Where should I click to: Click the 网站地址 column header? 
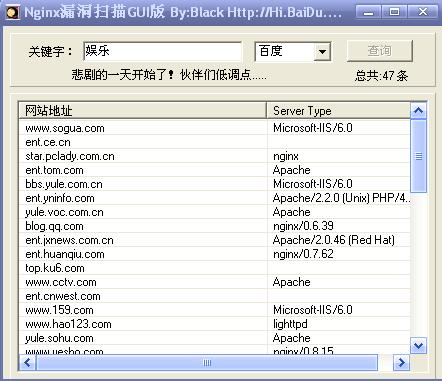(x=143, y=111)
